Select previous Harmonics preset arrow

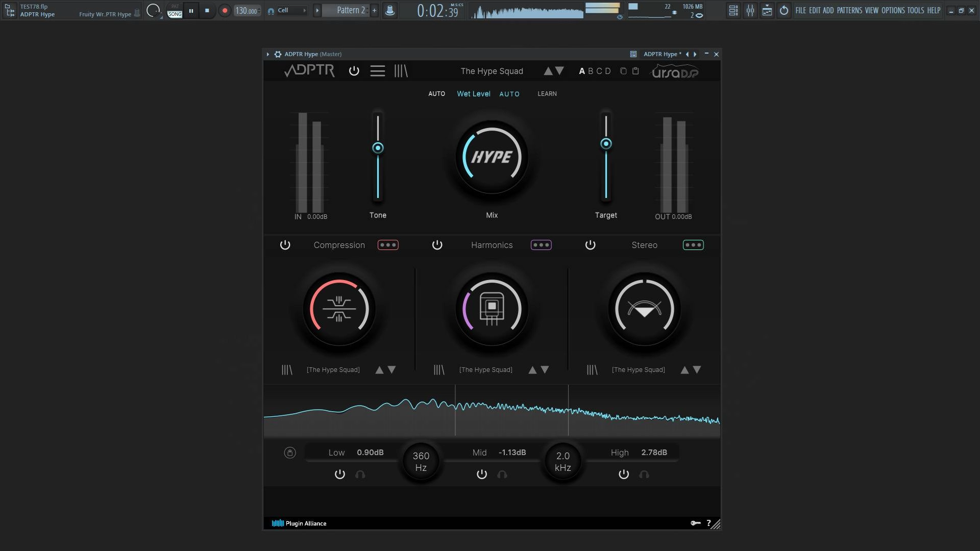(x=532, y=370)
